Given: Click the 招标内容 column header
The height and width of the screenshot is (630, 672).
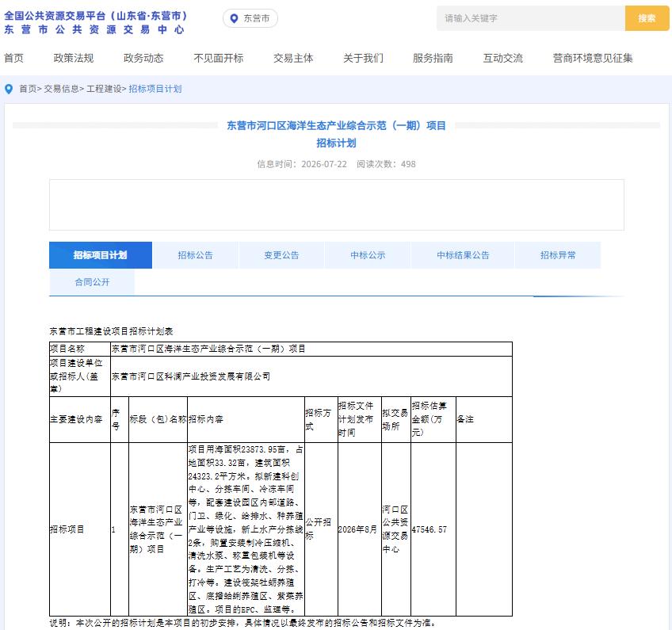Looking at the screenshot, I should pyautogui.click(x=246, y=419).
